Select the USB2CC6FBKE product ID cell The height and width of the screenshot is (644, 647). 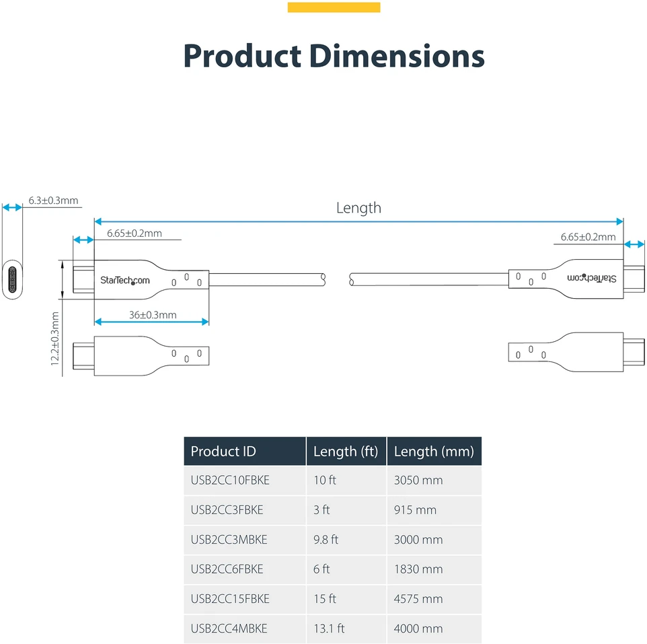[x=245, y=569]
